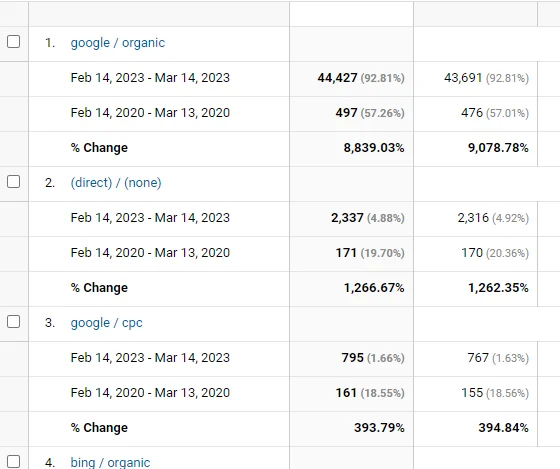Select the 476 (57.01%) value
The image size is (560, 469).
click(x=495, y=113)
